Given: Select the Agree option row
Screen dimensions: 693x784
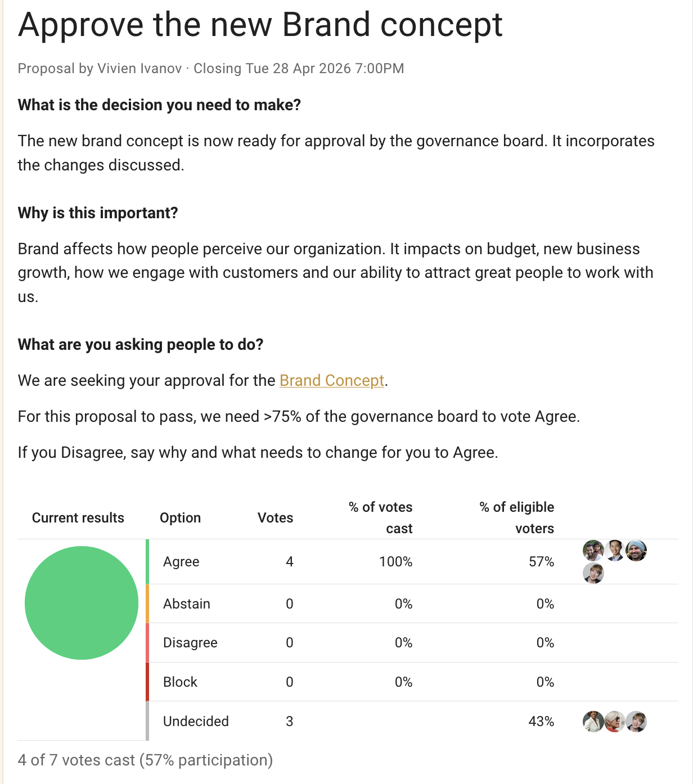Looking at the screenshot, I should (412, 562).
